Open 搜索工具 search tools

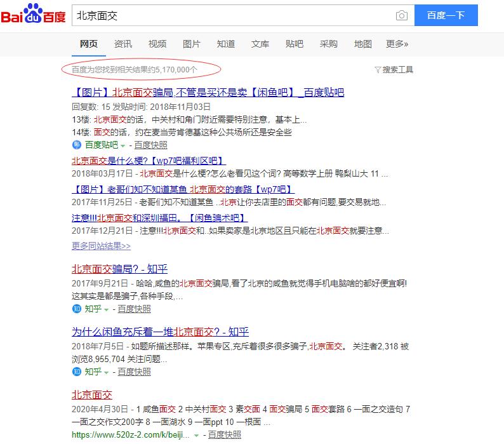[397, 70]
